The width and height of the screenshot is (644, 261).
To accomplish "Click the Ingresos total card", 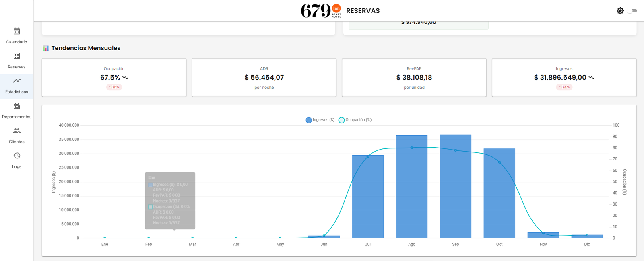I will [x=564, y=78].
